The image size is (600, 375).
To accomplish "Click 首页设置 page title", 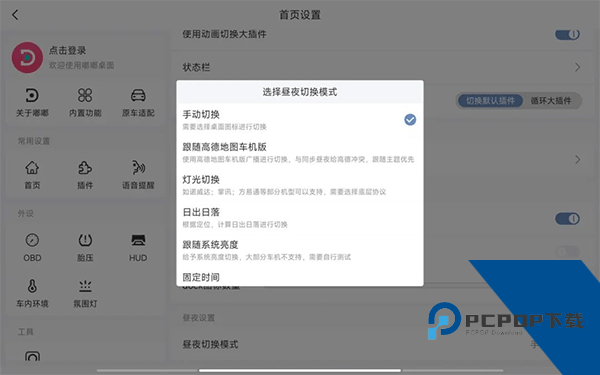I will click(x=300, y=15).
